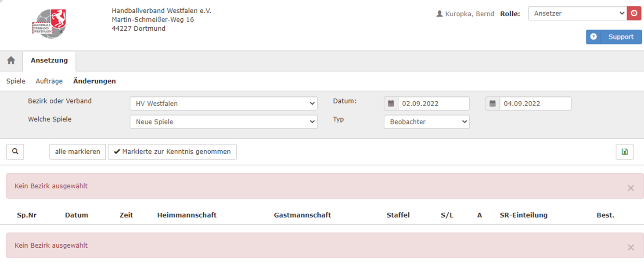This screenshot has height=267, width=644.
Task: Dismiss the upper 'Kein Bezirk ausgewählt' alert
Action: [630, 188]
